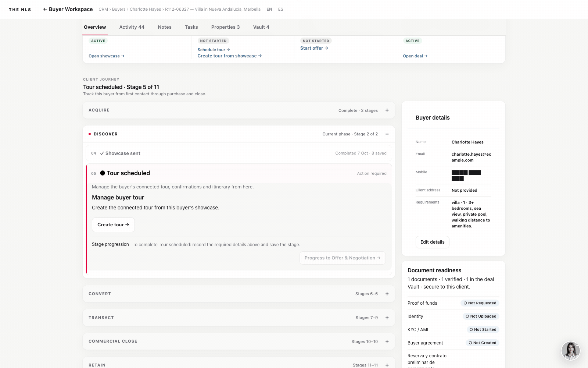Click KYC / AML Not Started badge

483,330
